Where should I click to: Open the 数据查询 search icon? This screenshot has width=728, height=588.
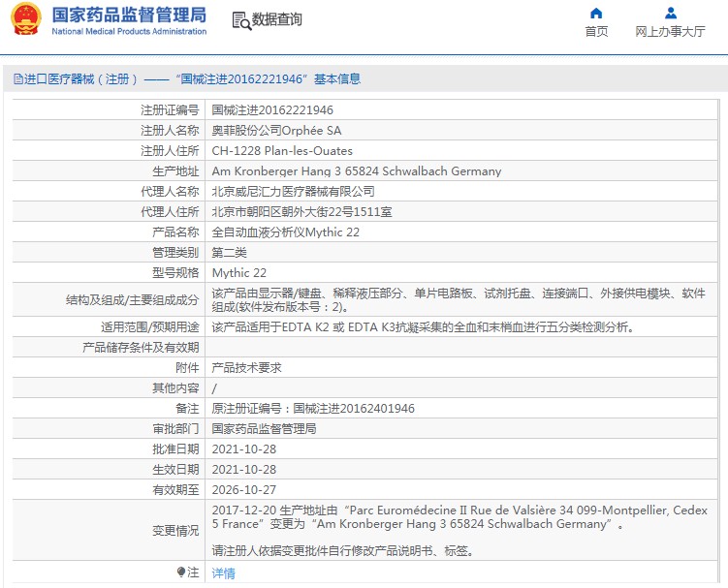click(241, 21)
